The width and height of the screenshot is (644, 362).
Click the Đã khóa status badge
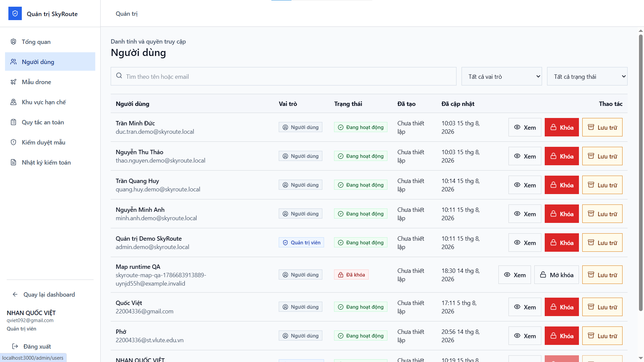(351, 275)
